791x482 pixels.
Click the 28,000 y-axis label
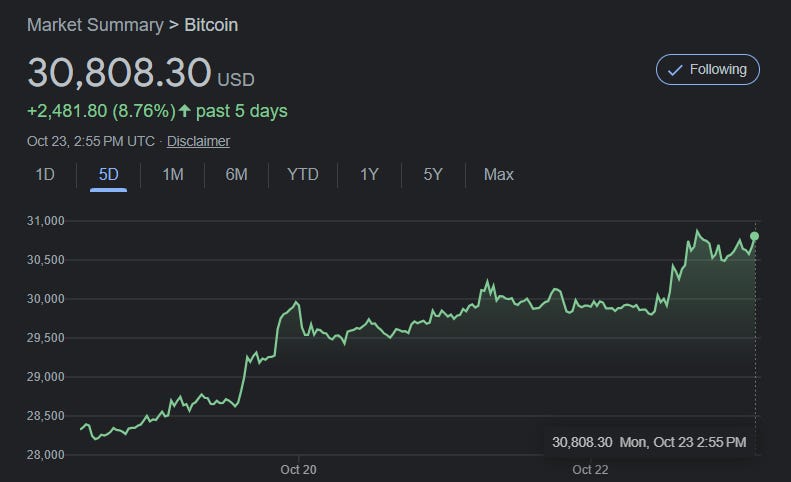point(45,455)
